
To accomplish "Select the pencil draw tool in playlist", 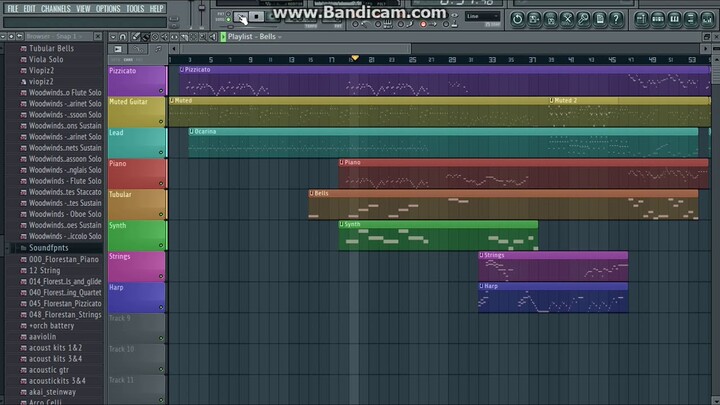I will [x=134, y=36].
